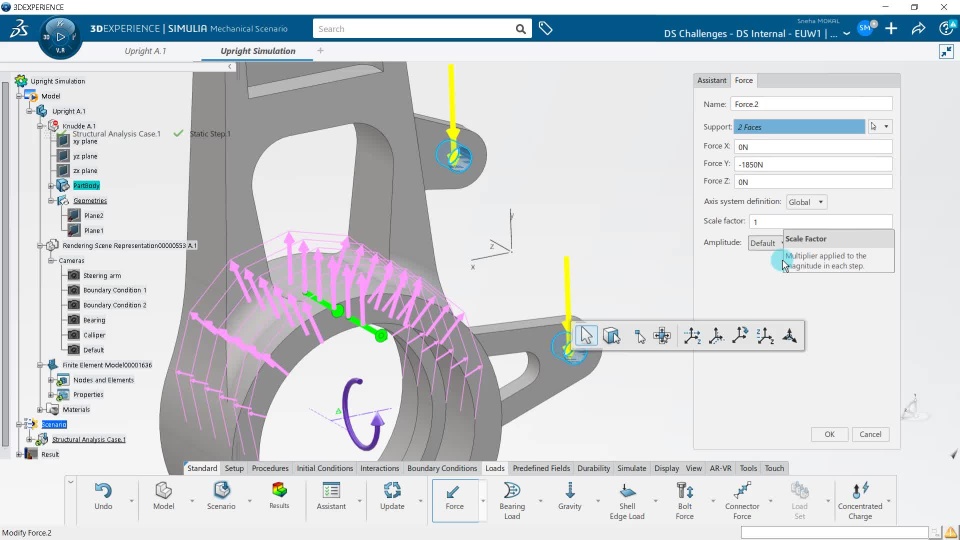
Task: Select the Calliper camera in tree
Action: pyautogui.click(x=94, y=335)
